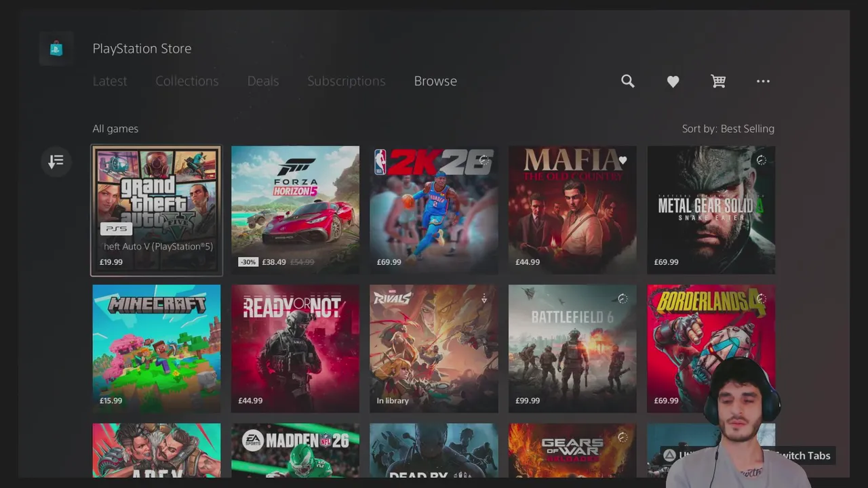
Task: Click the badge icon on Borderlands 4 tile
Action: (762, 299)
